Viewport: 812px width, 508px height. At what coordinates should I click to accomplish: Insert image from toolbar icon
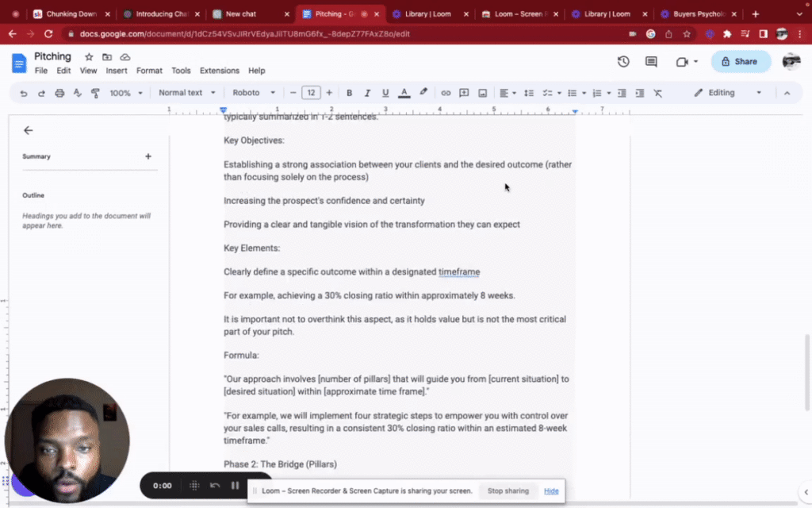click(x=483, y=94)
